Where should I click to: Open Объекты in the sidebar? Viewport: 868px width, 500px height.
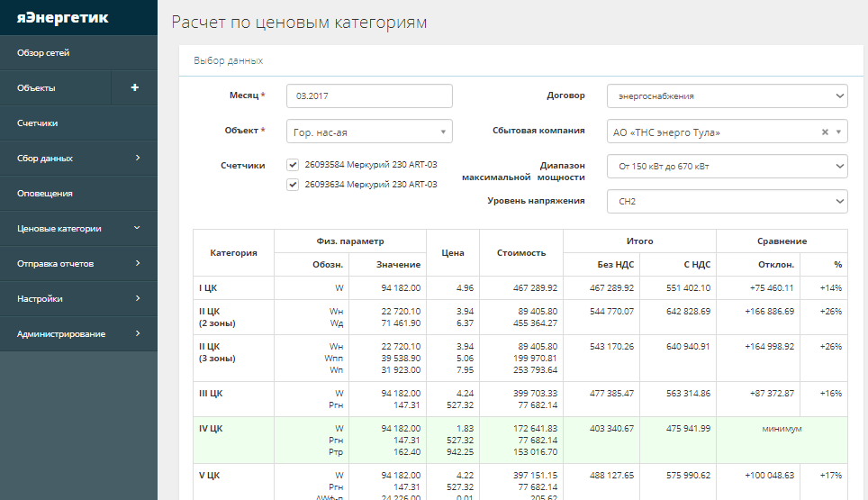(55, 88)
